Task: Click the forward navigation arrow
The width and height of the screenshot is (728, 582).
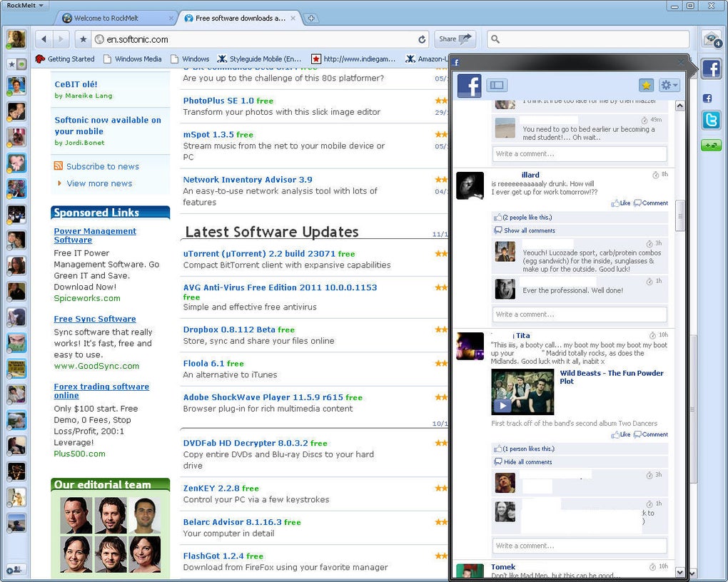Action: point(61,39)
